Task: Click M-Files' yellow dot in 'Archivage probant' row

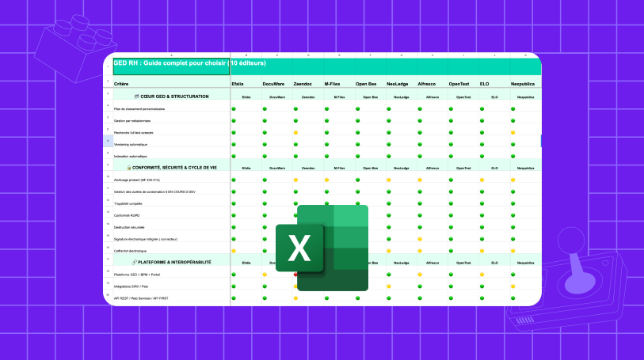Action: point(326,180)
